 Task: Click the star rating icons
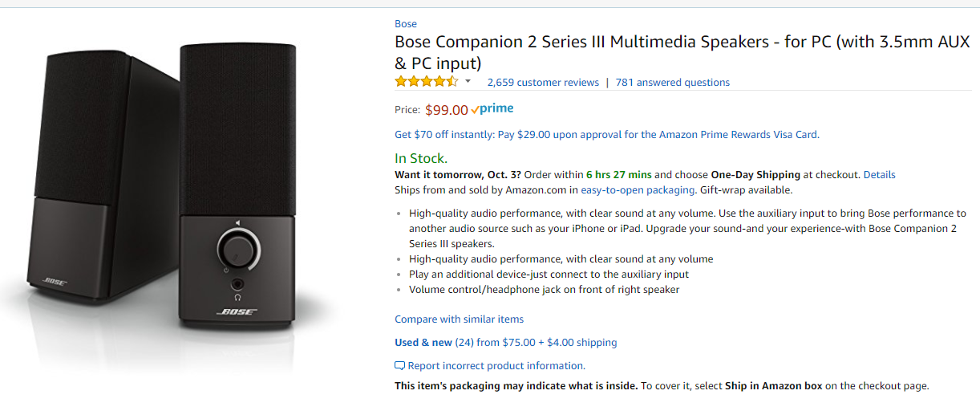pyautogui.click(x=426, y=82)
